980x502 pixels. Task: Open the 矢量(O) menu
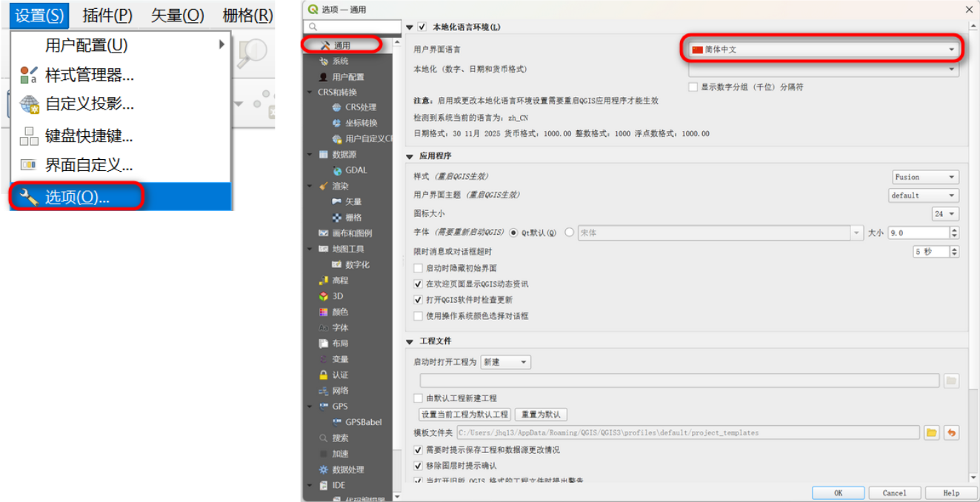pyautogui.click(x=177, y=15)
